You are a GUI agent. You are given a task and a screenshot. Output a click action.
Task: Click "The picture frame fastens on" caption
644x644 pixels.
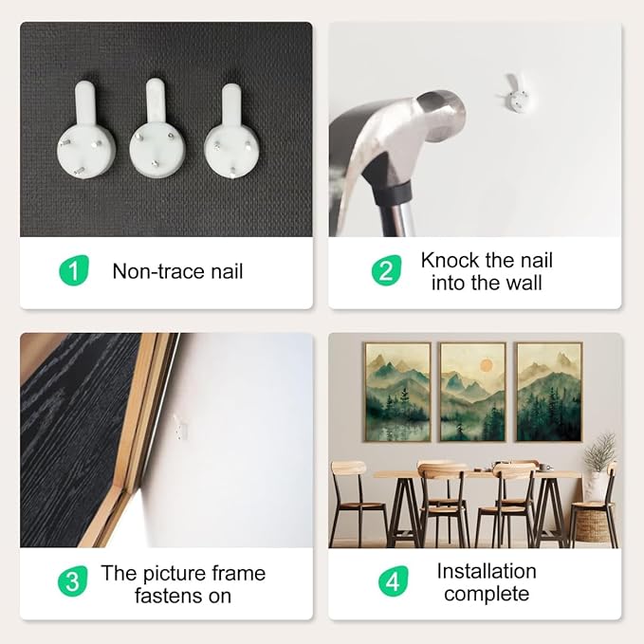click(x=183, y=584)
